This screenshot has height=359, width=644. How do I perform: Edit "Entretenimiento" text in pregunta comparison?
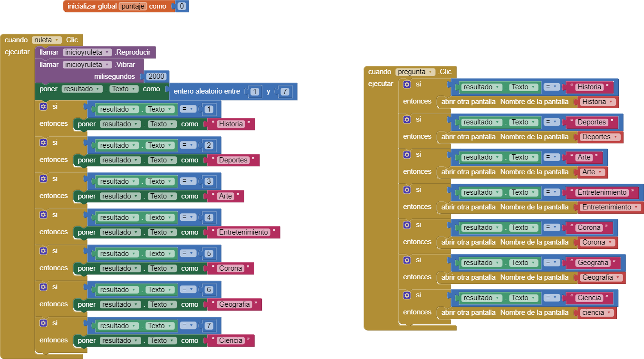coord(602,192)
